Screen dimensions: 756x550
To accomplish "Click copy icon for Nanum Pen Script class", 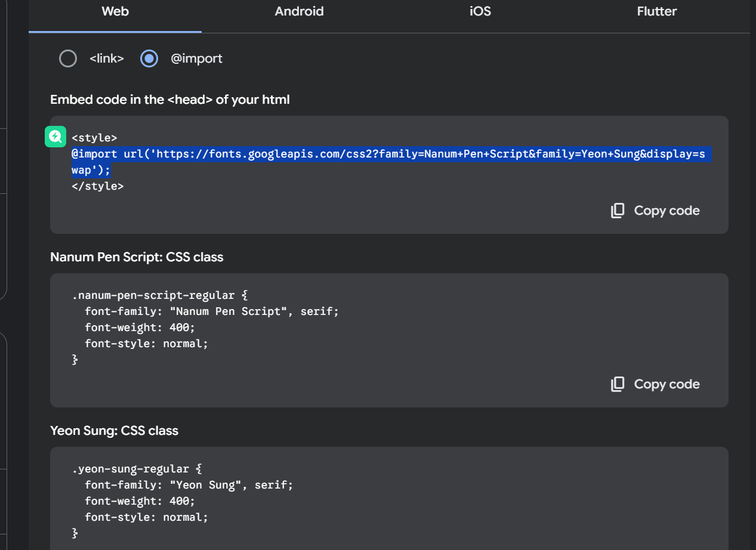I will point(618,384).
